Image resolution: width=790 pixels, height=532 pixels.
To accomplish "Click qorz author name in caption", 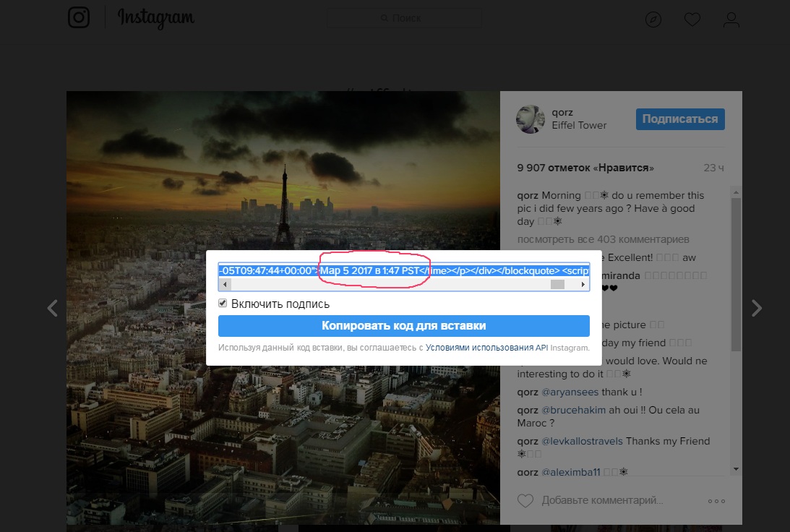I will (x=528, y=195).
